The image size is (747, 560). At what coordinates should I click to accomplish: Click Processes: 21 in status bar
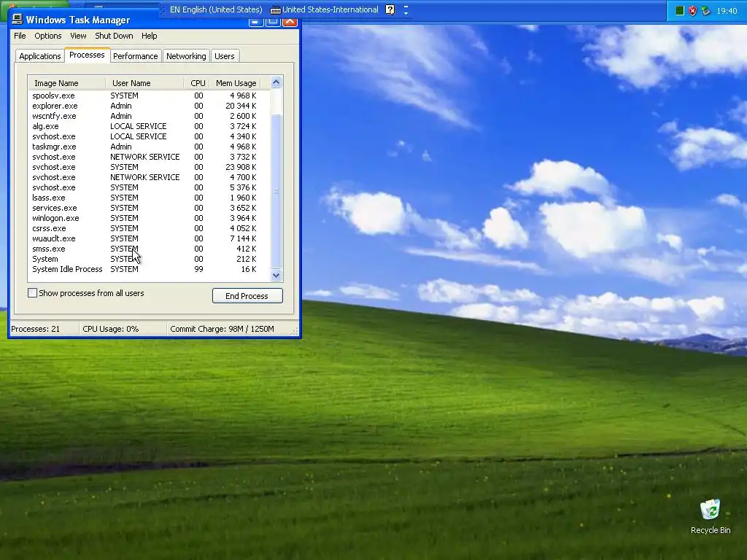click(36, 329)
